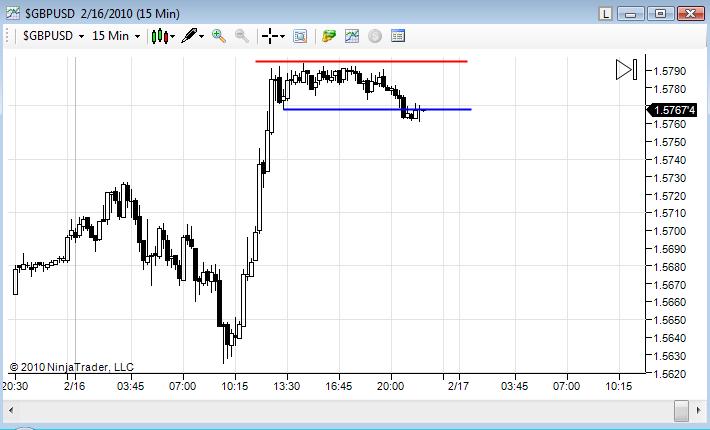Click the grayed zoom out magnifier
The width and height of the screenshot is (710, 430).
click(242, 36)
